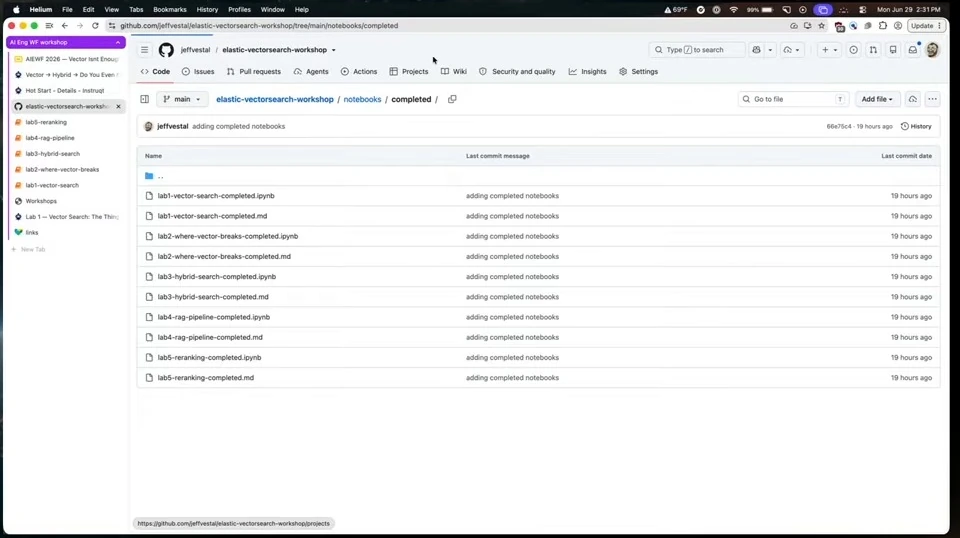
Task: Open the parent directory folder row
Action: [x=538, y=176]
